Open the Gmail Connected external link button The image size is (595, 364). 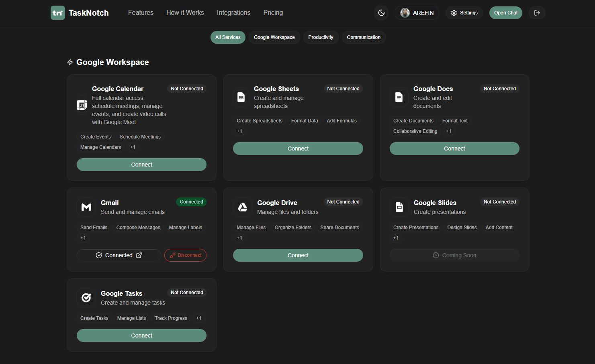point(119,255)
